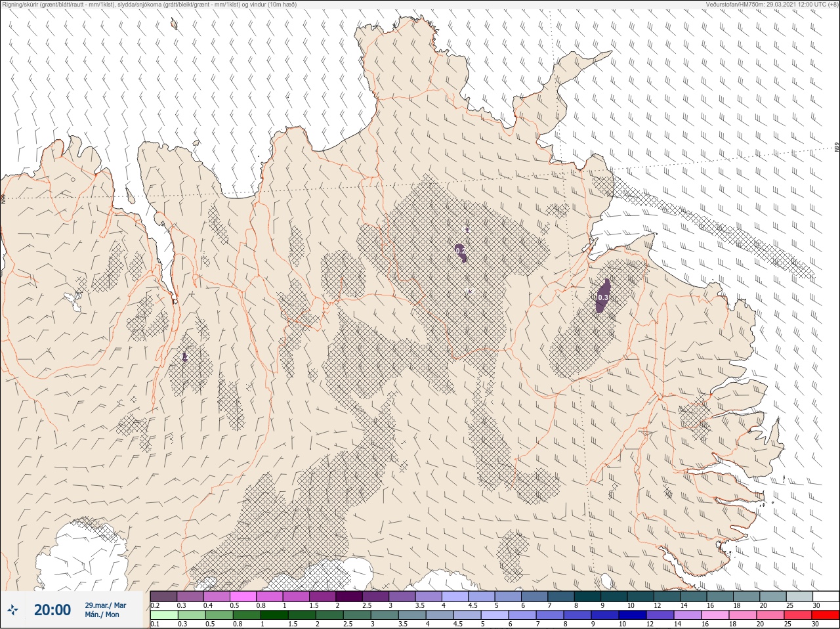Select the mauve 0.2–0.3 swatch in purple legend
The image size is (840, 629).
tap(163, 596)
